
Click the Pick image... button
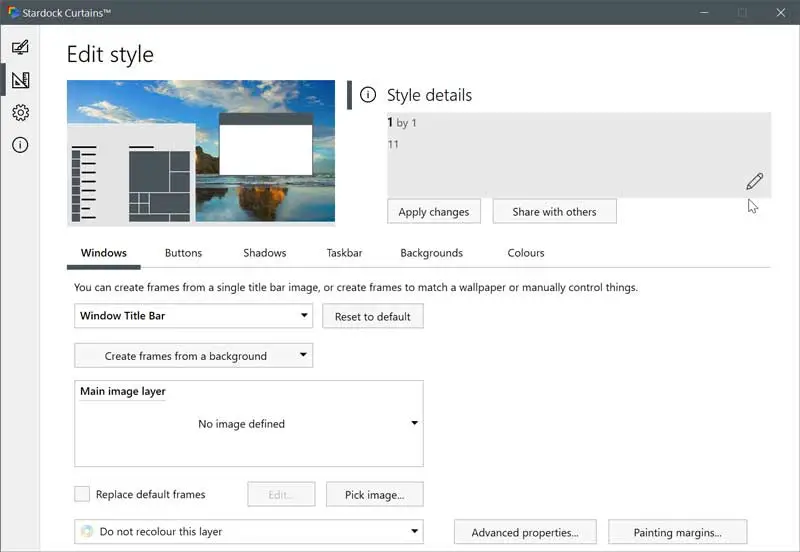click(374, 494)
